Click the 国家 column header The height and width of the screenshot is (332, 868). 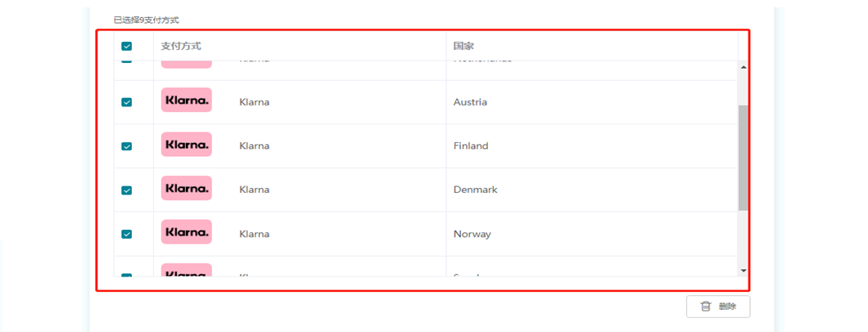[464, 46]
